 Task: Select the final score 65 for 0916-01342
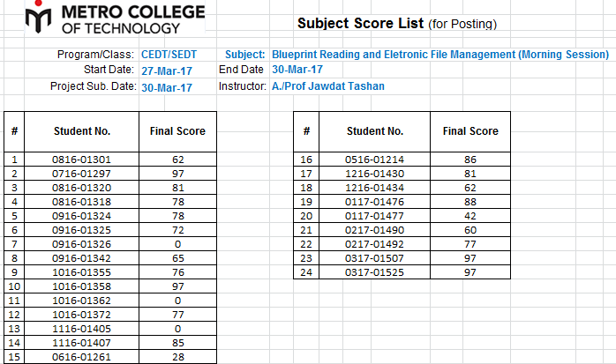(x=177, y=258)
